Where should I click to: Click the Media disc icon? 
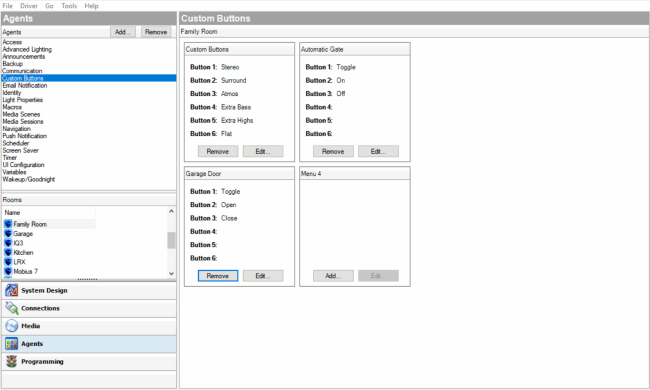click(12, 326)
